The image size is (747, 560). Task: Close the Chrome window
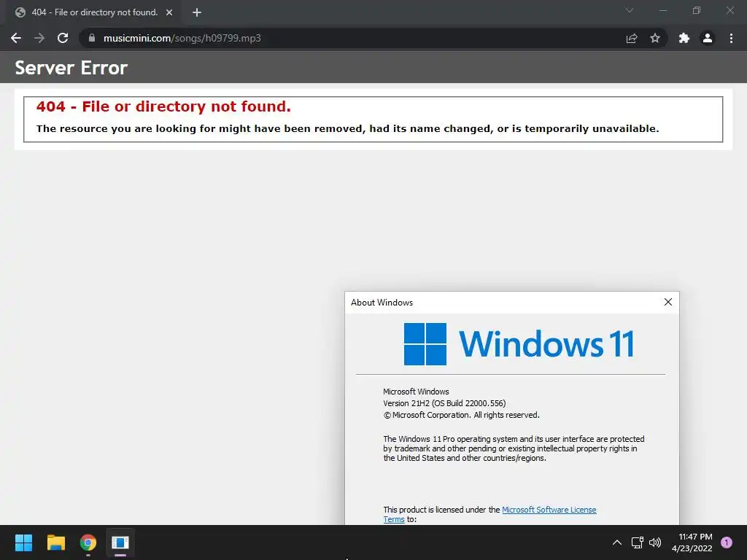pos(729,10)
